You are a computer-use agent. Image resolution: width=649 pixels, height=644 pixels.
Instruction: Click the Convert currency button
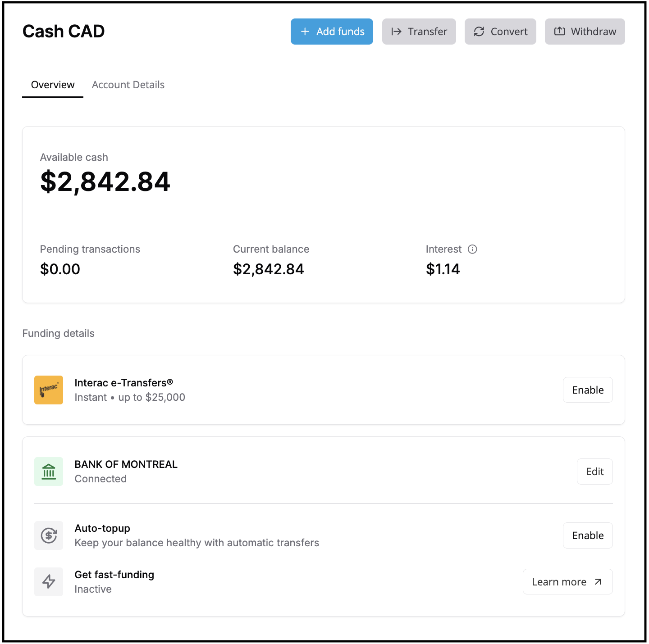[x=500, y=32]
